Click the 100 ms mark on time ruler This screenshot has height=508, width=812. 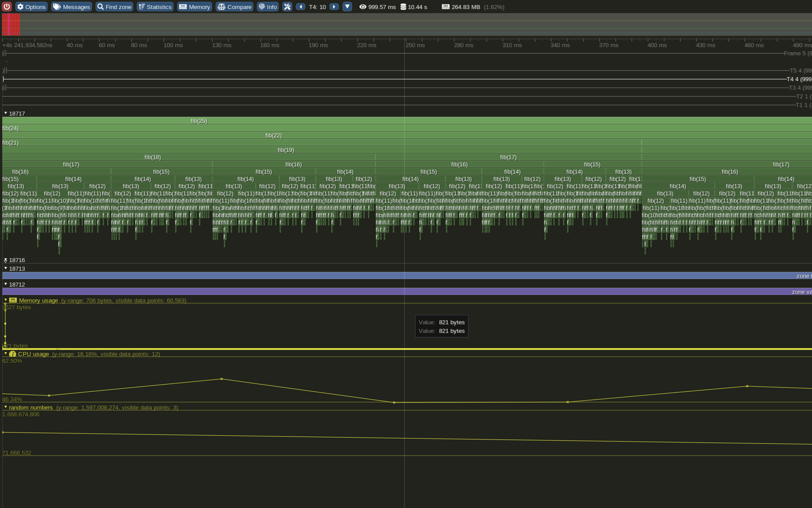tap(173, 45)
